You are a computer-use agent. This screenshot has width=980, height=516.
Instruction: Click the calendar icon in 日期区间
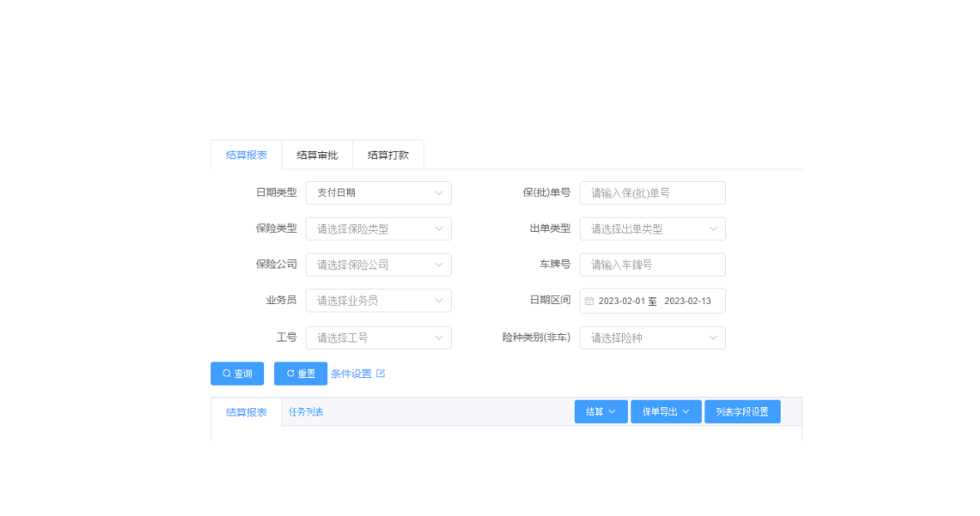pos(589,301)
